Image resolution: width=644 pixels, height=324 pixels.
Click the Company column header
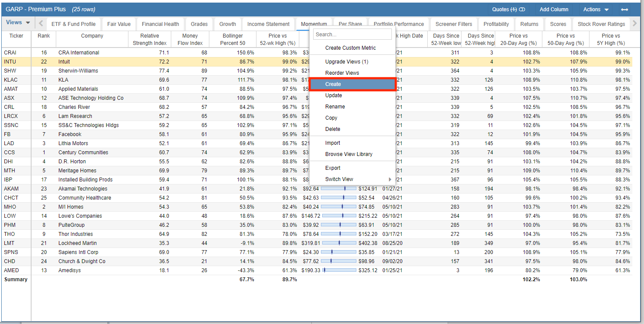click(92, 39)
